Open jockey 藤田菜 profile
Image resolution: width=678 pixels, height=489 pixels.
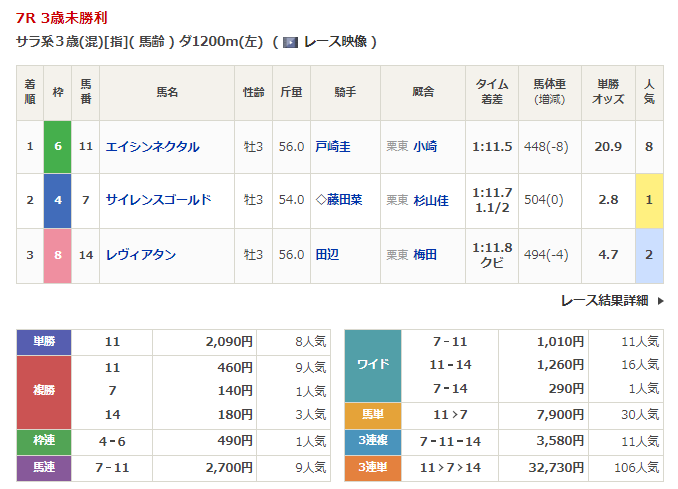tap(343, 200)
